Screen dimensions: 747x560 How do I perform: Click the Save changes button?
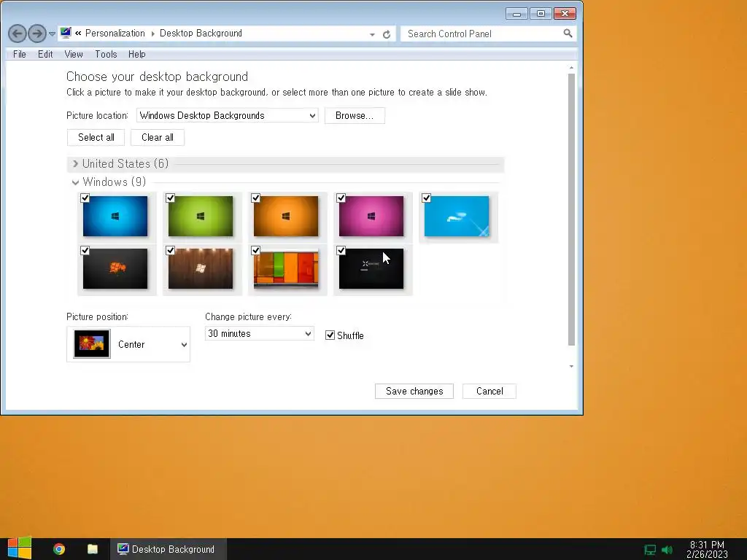coord(414,392)
